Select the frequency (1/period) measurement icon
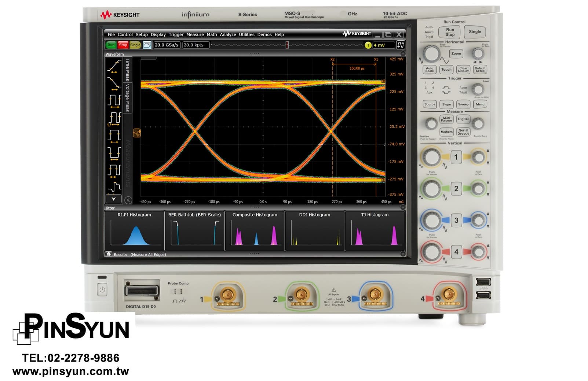 (x=114, y=118)
